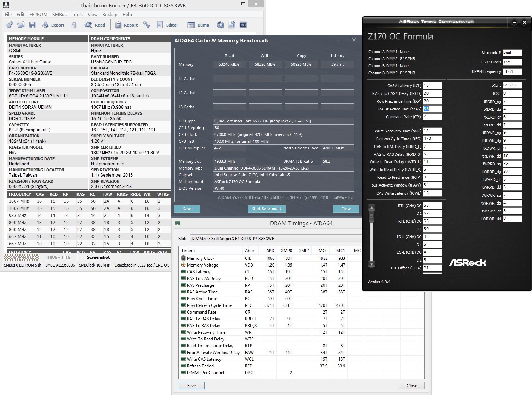Click the gear settings icon in Thaiphoon toolbar
The height and width of the screenshot is (395, 532).
point(10,25)
